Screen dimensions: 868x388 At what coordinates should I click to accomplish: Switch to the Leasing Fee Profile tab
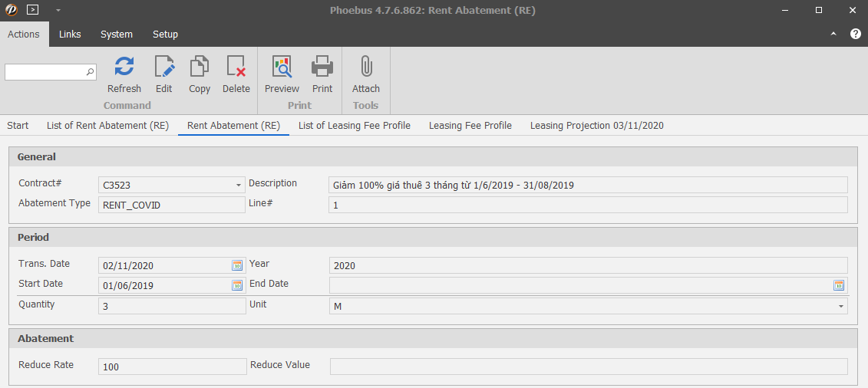tap(470, 126)
